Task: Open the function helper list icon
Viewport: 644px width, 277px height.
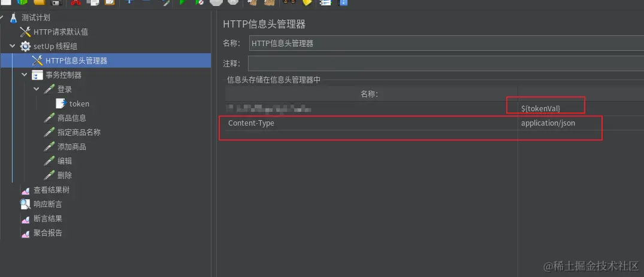Action: pyautogui.click(x=326, y=2)
